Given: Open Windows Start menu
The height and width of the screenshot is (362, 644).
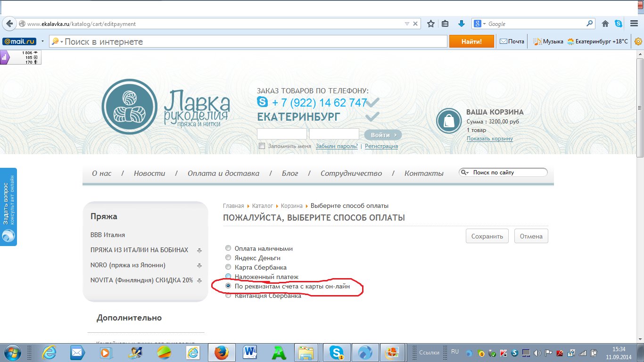Looking at the screenshot, I should click(x=12, y=352).
